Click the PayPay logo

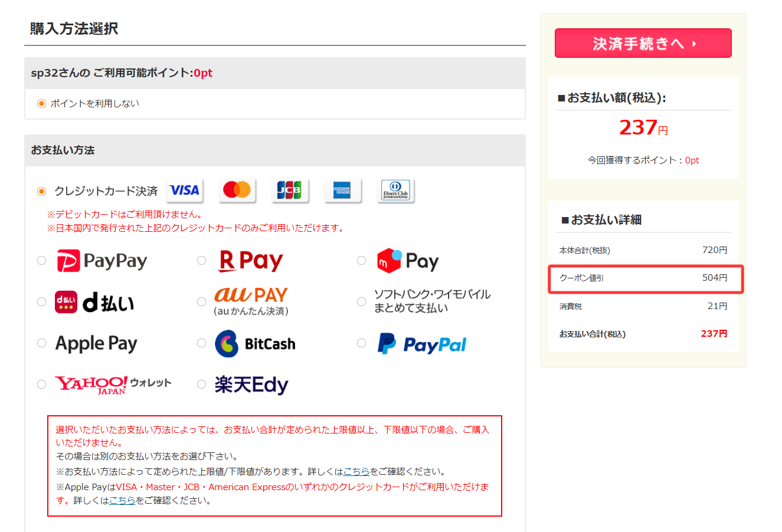click(102, 261)
